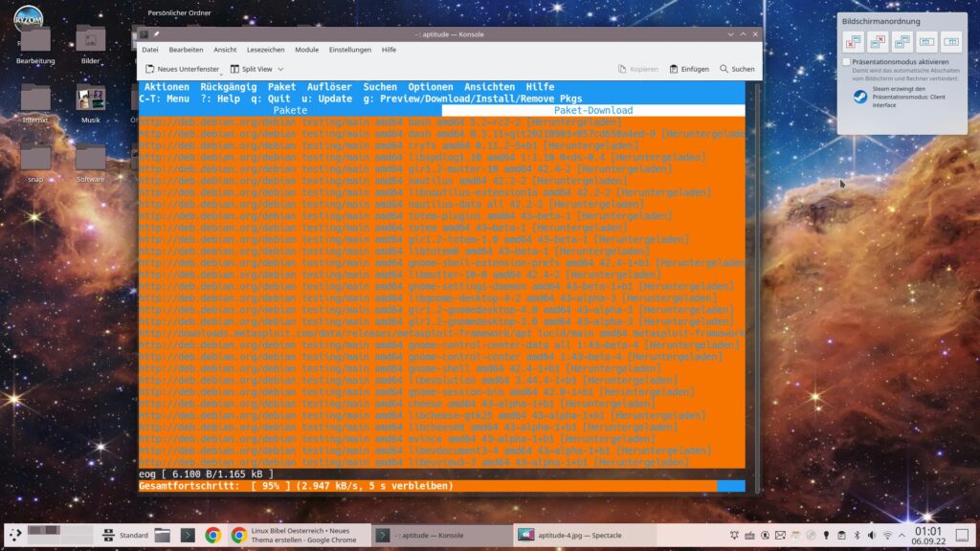Open aptitude Optionen menu
980x551 pixels.
coord(431,87)
